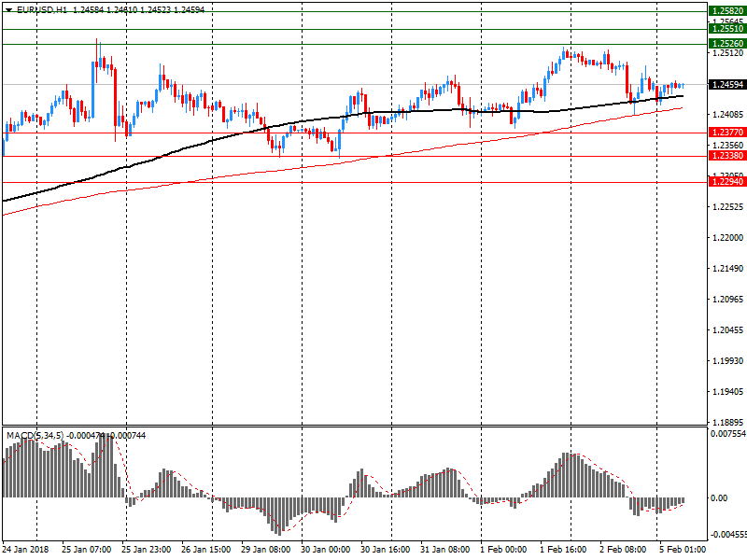Click the 1.25820 resistance level label
Viewport: 747px width, 560px height.
pos(727,11)
